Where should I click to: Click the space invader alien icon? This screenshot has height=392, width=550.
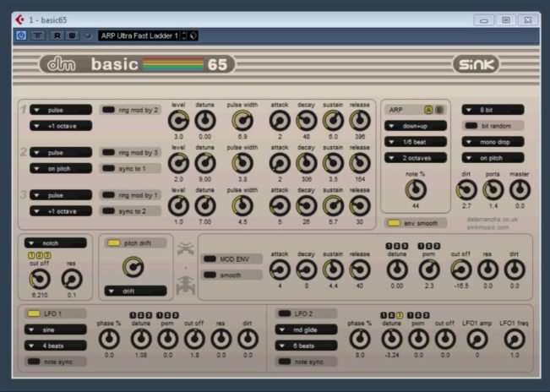point(185,249)
